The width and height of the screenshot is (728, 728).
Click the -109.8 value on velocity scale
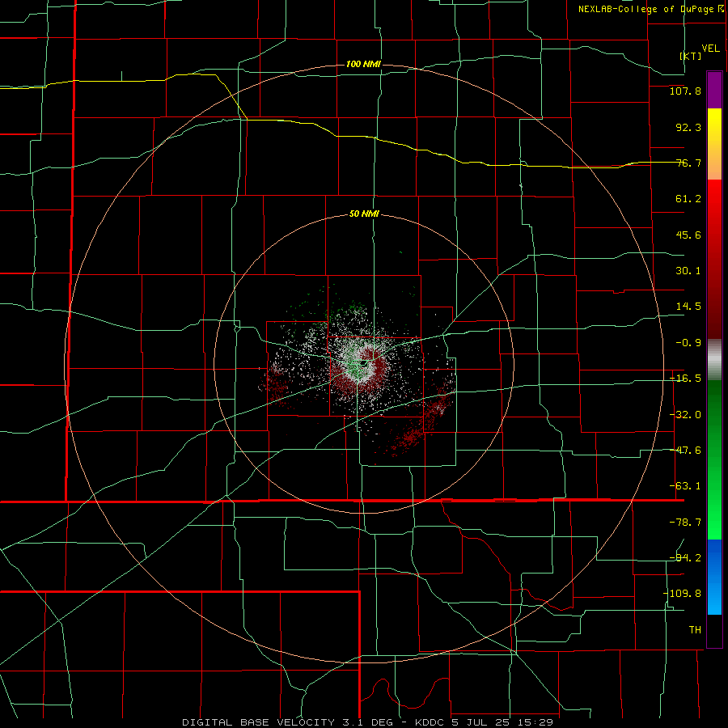pyautogui.click(x=682, y=594)
